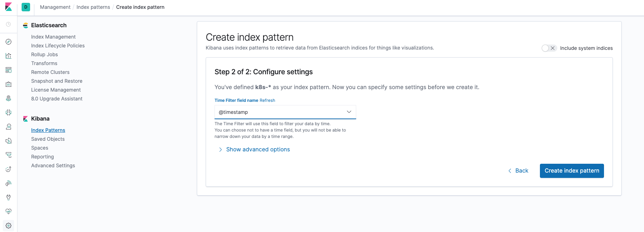Open Maps icon in side navigation
Image resolution: width=644 pixels, height=232 pixels.
(8, 98)
